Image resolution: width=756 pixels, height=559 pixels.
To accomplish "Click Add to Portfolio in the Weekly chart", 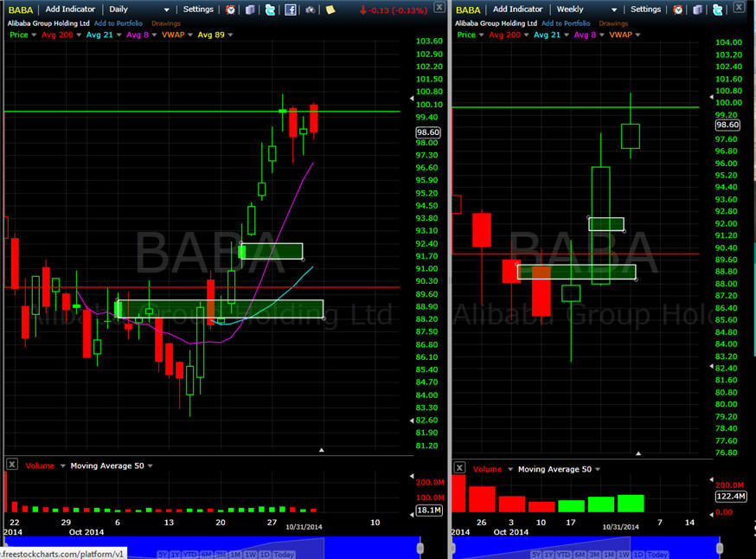I will click(566, 23).
